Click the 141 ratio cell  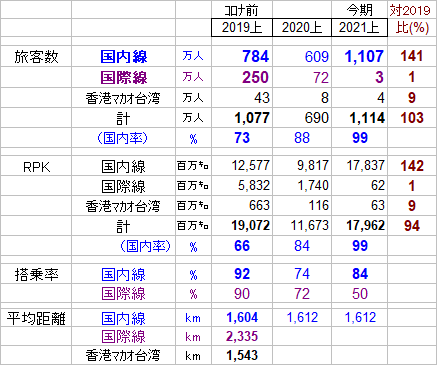tap(412, 56)
